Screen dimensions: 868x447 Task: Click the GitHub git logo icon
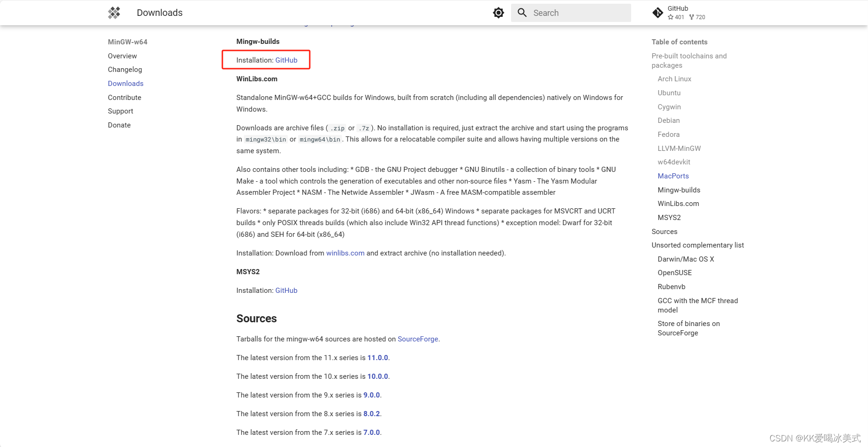658,13
